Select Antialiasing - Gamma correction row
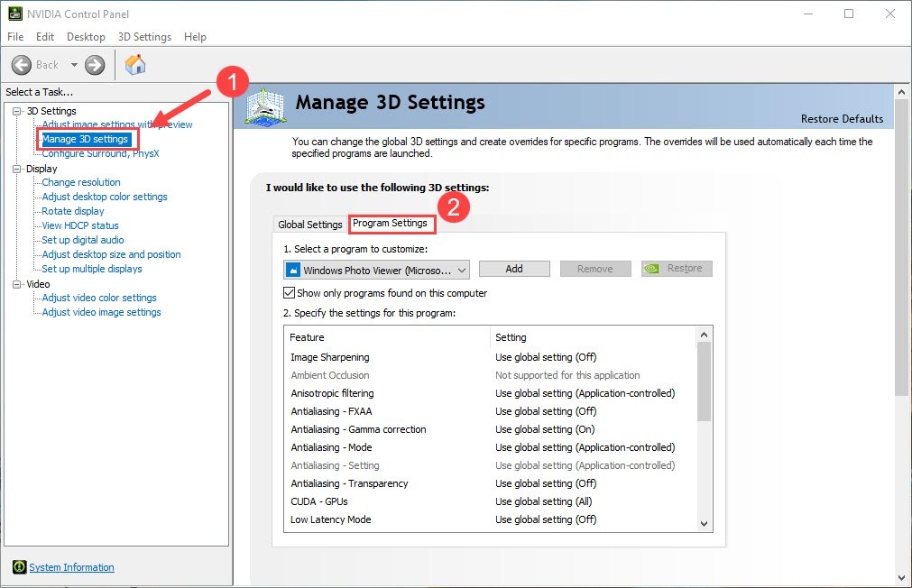This screenshot has width=912, height=588. point(491,429)
